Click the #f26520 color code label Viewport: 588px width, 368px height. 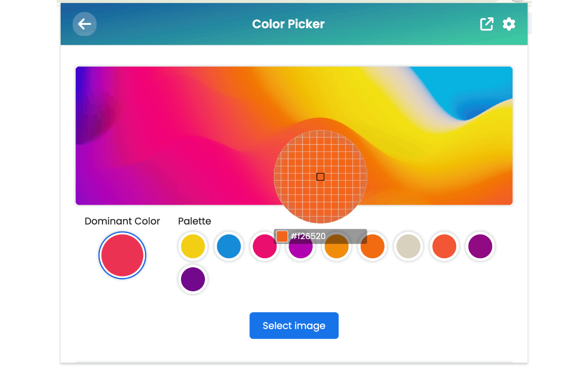pyautogui.click(x=308, y=236)
